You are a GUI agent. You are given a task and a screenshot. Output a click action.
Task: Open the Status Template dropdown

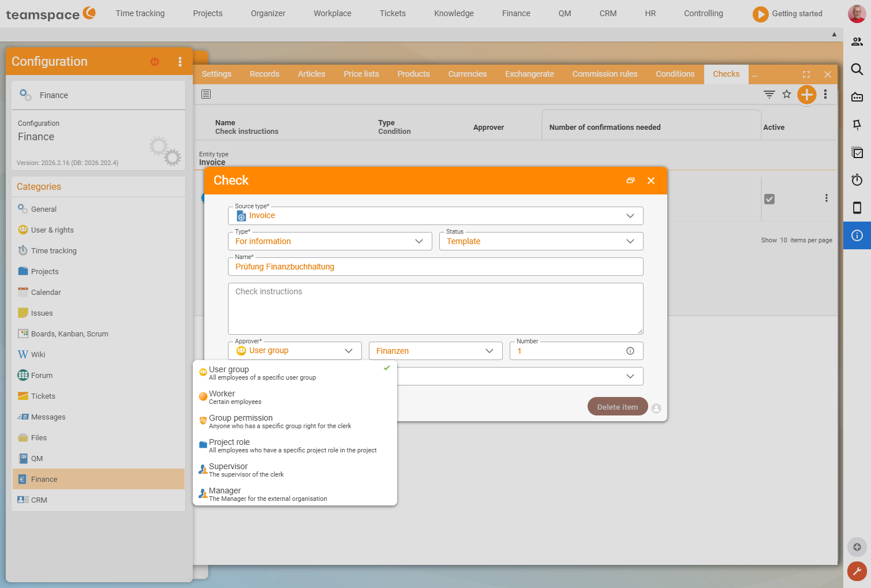tap(541, 241)
